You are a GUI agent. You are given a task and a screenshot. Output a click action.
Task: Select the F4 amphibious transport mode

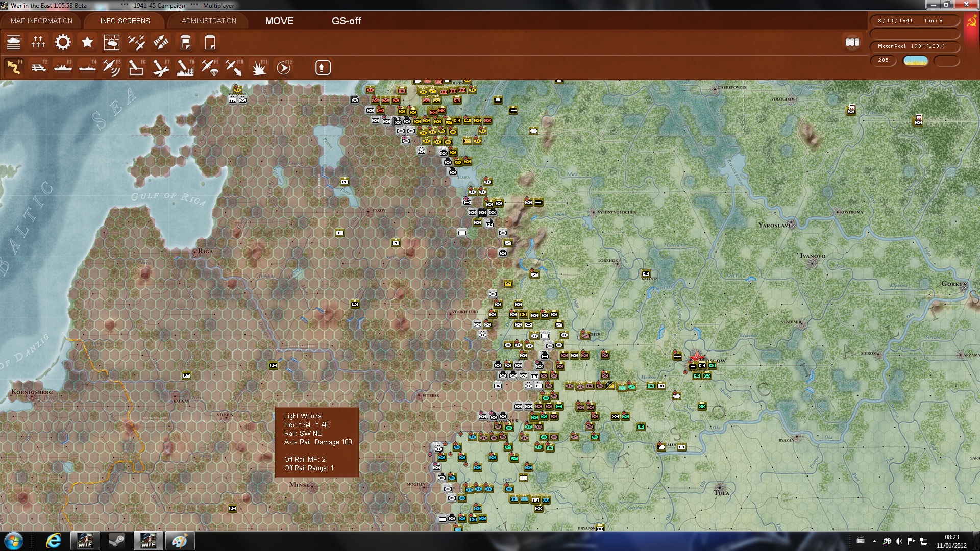pyautogui.click(x=87, y=67)
